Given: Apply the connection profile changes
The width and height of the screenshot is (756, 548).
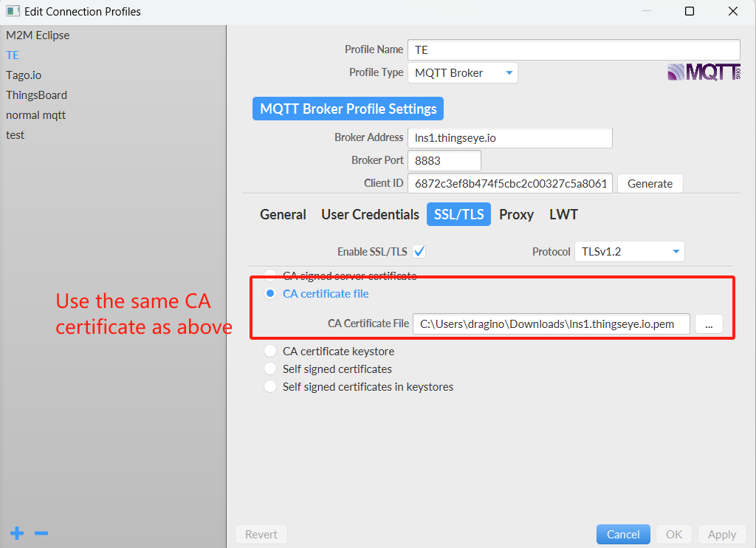Looking at the screenshot, I should click(722, 535).
